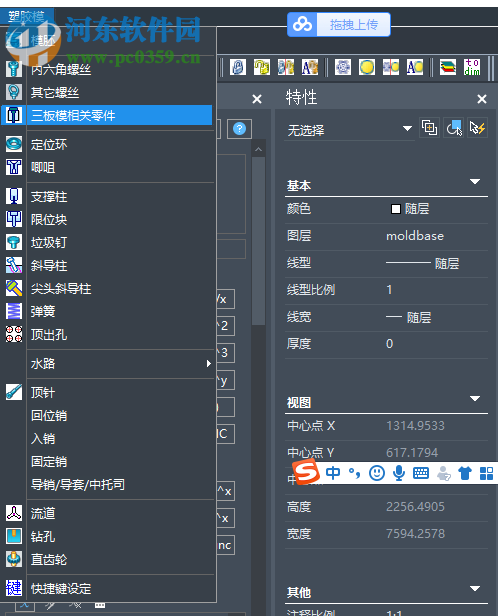The image size is (498, 616).
Task: Click the 钻孔 drill icon
Action: point(14,536)
